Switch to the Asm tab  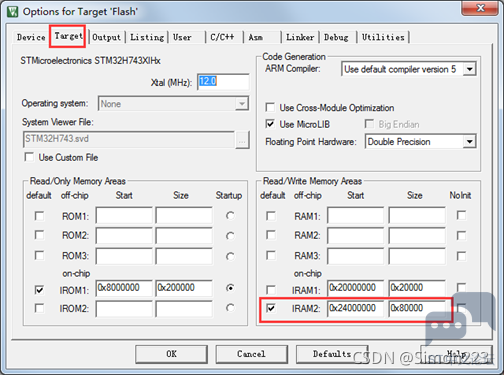coord(255,37)
